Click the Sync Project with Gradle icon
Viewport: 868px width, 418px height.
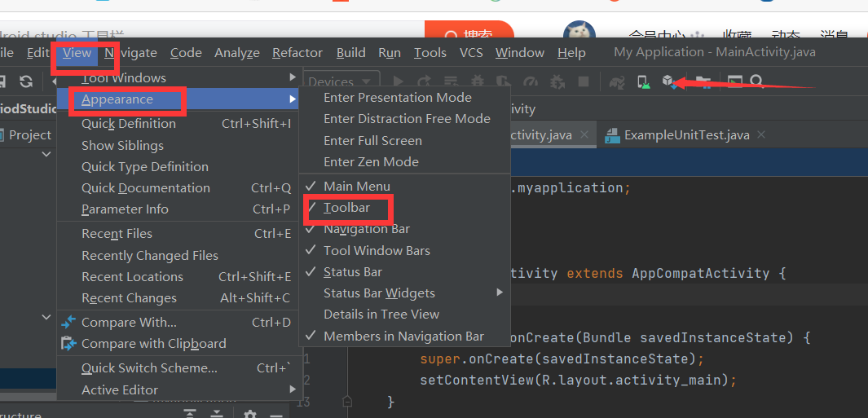coord(617,82)
